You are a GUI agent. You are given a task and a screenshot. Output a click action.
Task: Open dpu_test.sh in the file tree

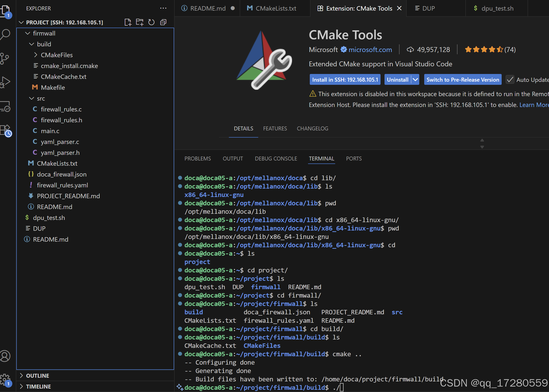(x=95, y=218)
